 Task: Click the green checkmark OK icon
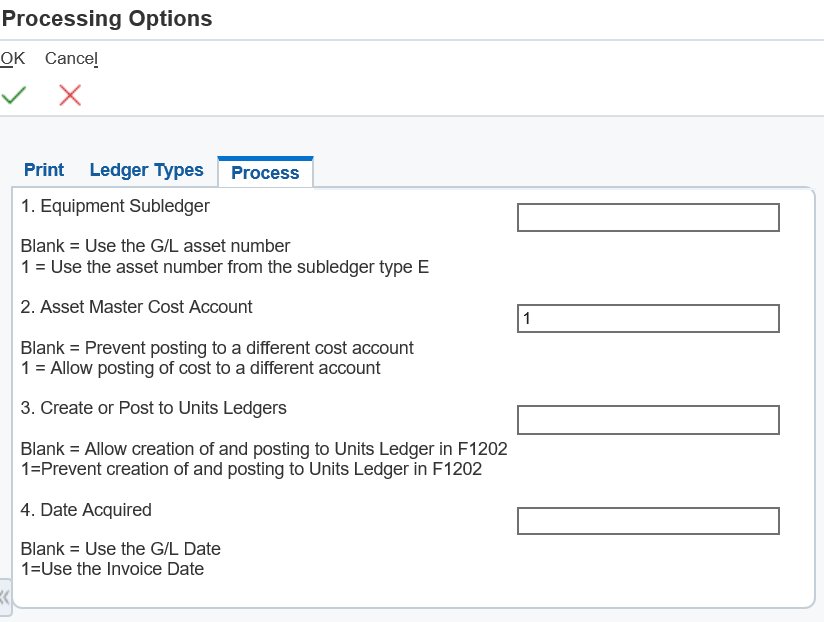14,96
